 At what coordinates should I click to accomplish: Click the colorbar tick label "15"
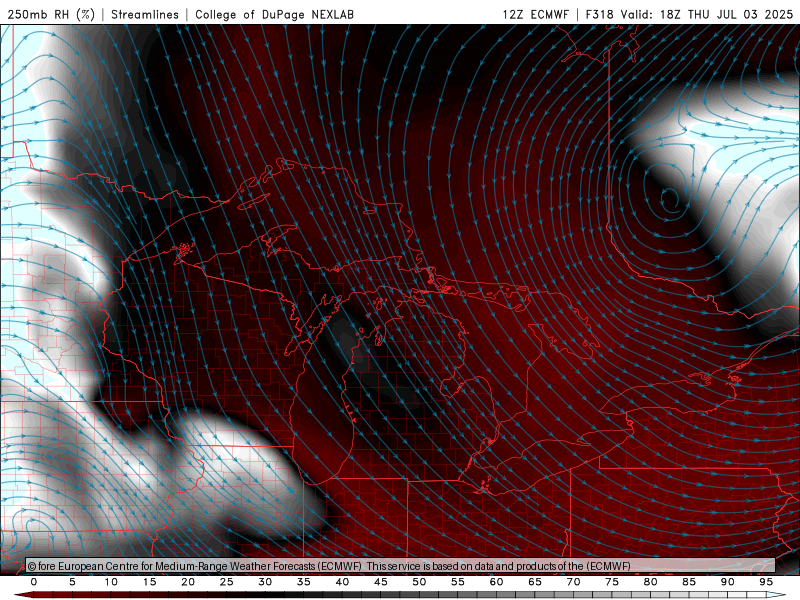coord(149,582)
